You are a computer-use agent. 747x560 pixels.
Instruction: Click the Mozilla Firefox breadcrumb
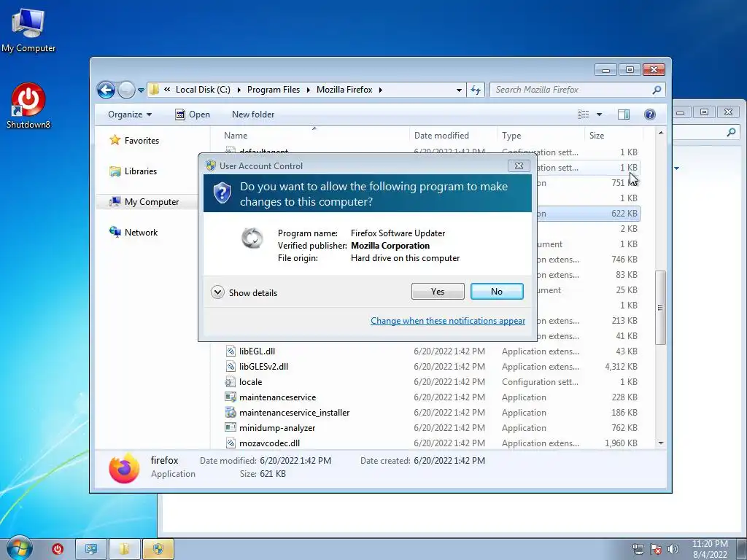344,90
